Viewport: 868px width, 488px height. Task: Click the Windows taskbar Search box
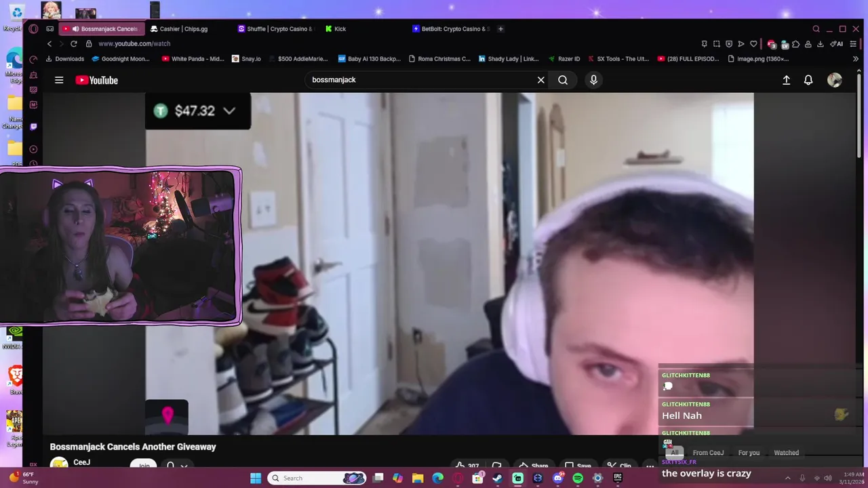pos(317,478)
